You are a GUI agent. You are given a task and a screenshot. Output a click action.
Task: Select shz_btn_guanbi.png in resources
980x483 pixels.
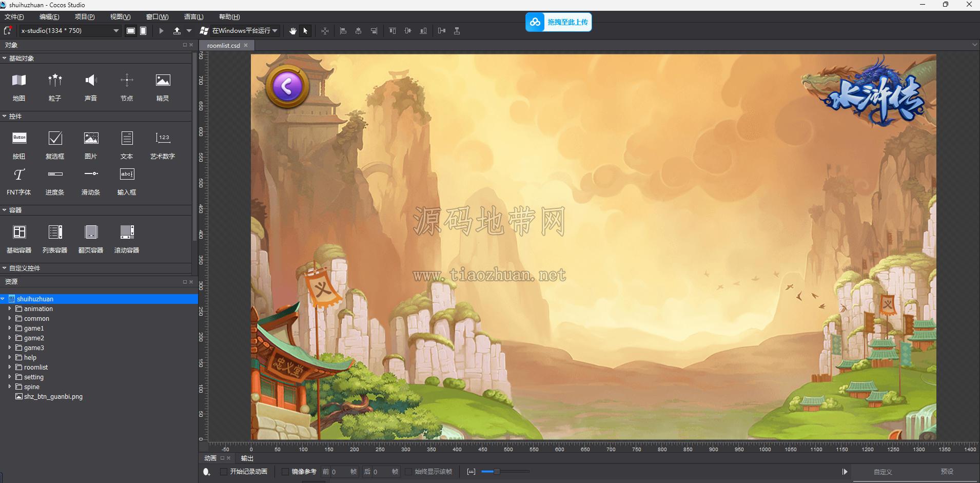53,397
